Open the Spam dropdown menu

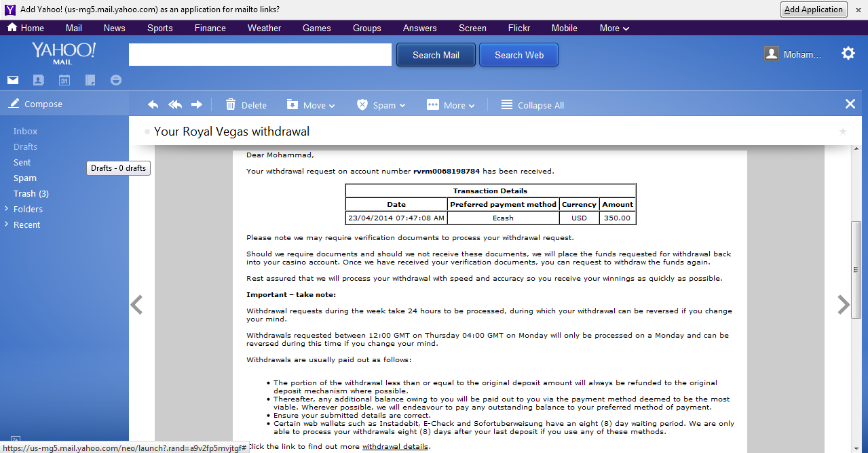(x=381, y=105)
